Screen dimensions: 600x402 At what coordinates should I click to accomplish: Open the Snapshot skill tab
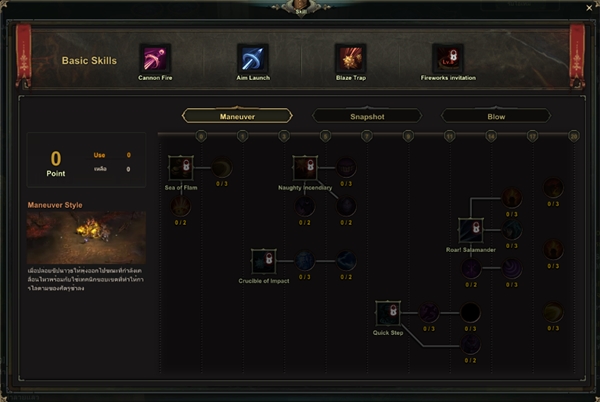[367, 116]
